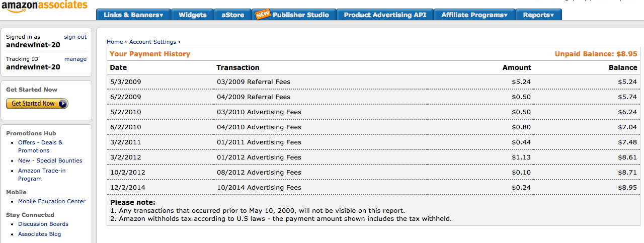Select the Please note: heading
The image size is (644, 243).
(133, 202)
